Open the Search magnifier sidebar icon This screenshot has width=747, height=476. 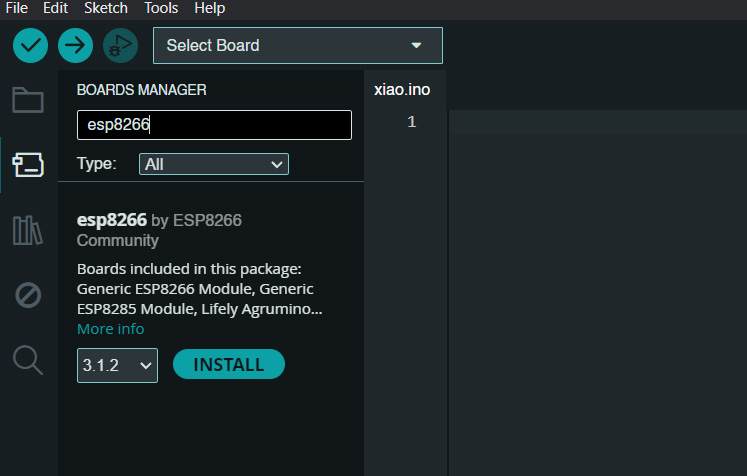(x=28, y=360)
